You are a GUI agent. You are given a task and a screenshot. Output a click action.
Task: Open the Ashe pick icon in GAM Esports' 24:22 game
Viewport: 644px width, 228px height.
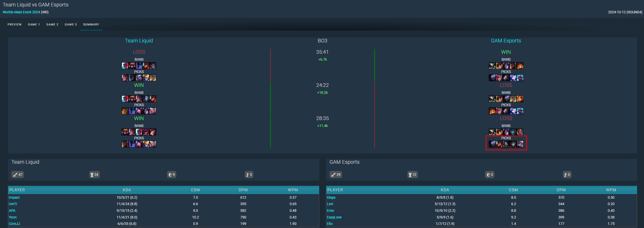[513, 111]
